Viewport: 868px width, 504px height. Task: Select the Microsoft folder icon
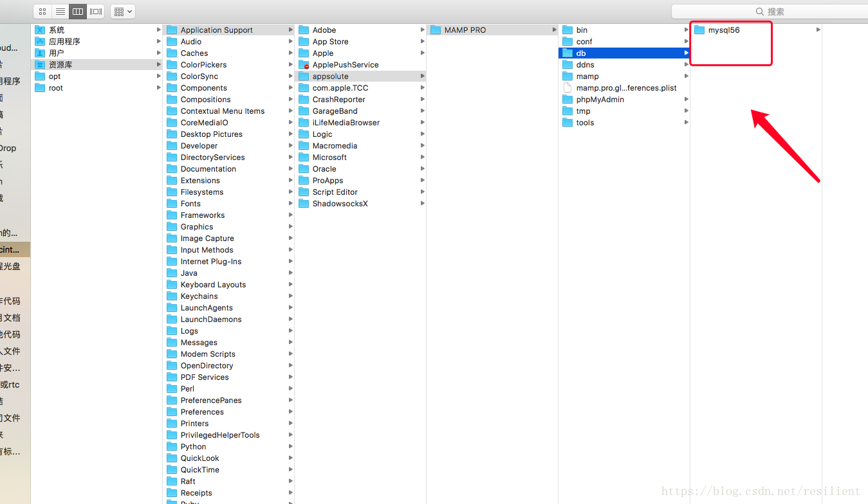[304, 157]
